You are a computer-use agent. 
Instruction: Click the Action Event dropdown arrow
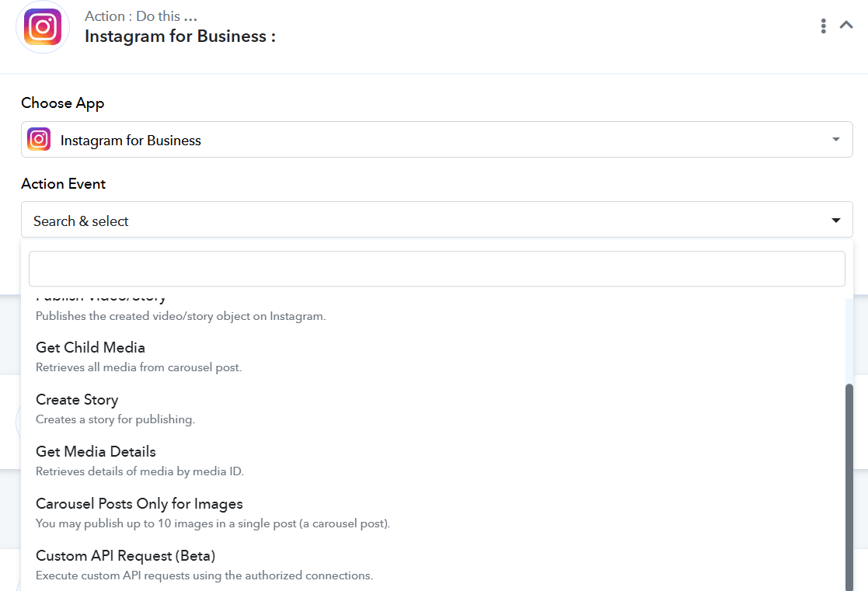click(x=836, y=221)
